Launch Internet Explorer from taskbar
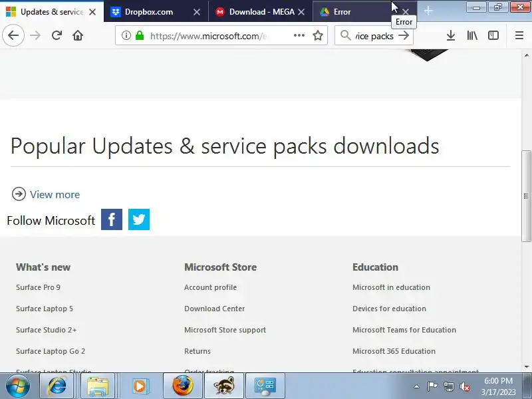 tap(57, 386)
